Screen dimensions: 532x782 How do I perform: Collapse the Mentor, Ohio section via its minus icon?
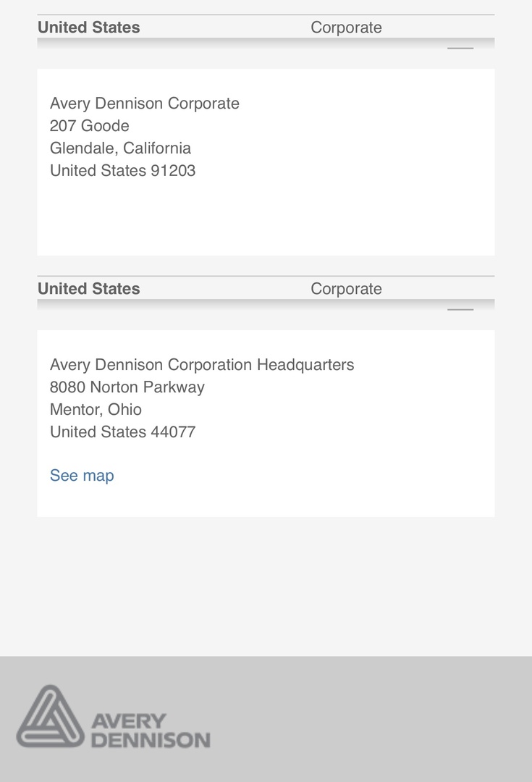pos(460,309)
